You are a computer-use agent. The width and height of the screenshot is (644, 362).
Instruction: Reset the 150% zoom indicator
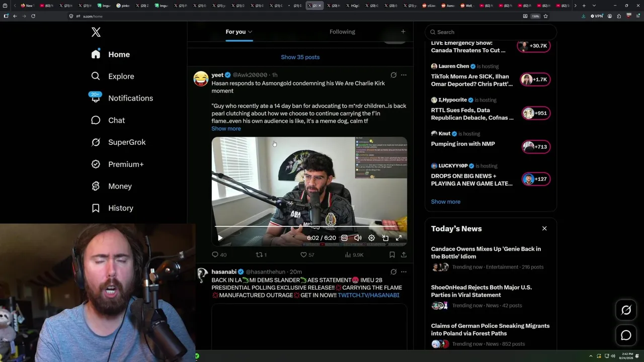(x=536, y=16)
